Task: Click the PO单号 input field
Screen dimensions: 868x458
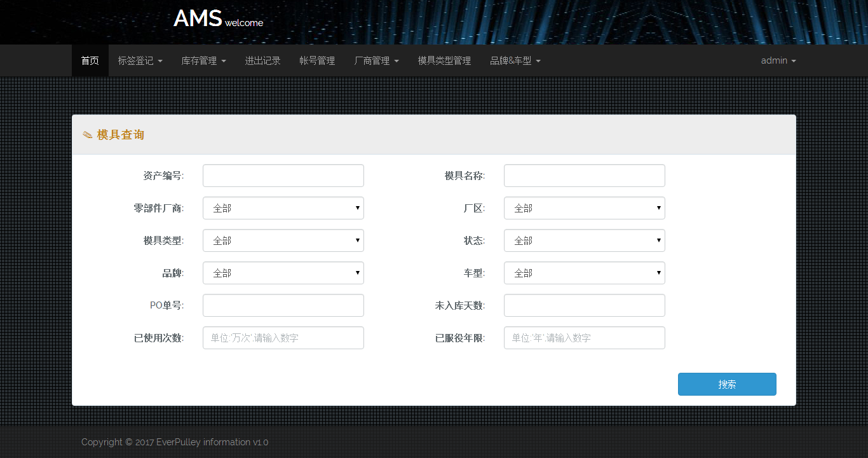Action: 283,305
